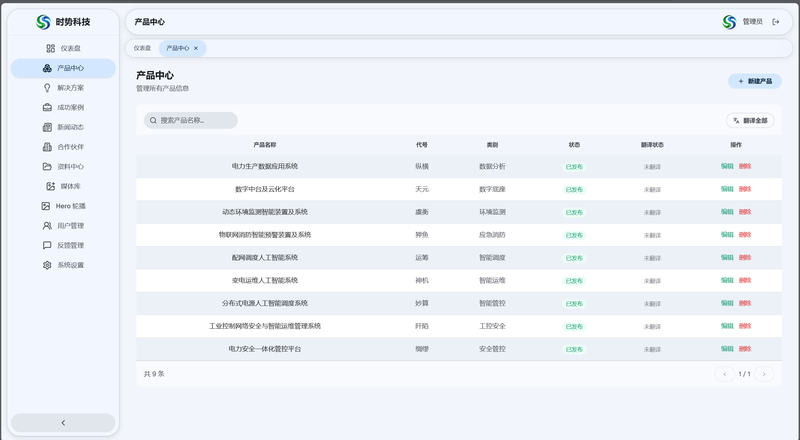Click the 新闻动态 newspaper icon
The width and height of the screenshot is (800, 440).
pyautogui.click(x=47, y=127)
